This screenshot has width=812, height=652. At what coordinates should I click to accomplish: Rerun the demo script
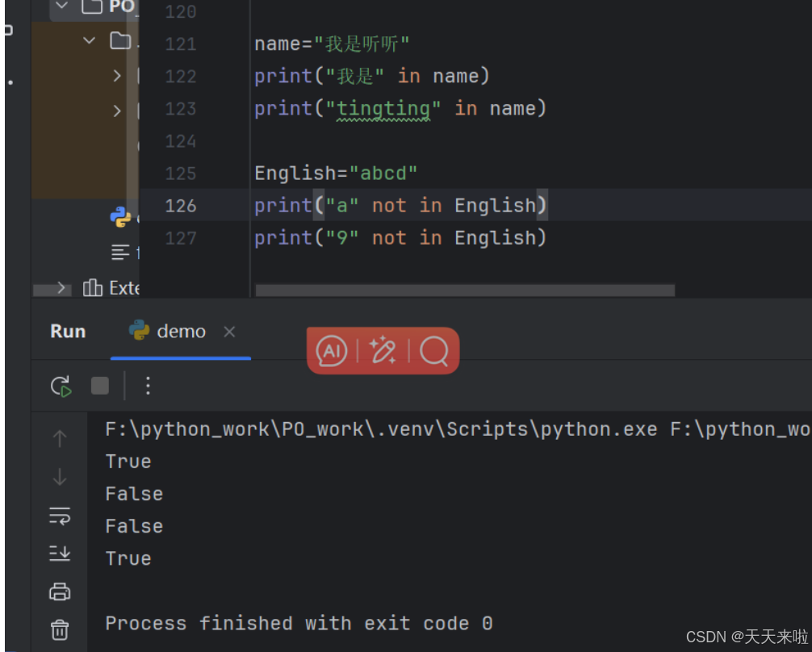click(60, 386)
